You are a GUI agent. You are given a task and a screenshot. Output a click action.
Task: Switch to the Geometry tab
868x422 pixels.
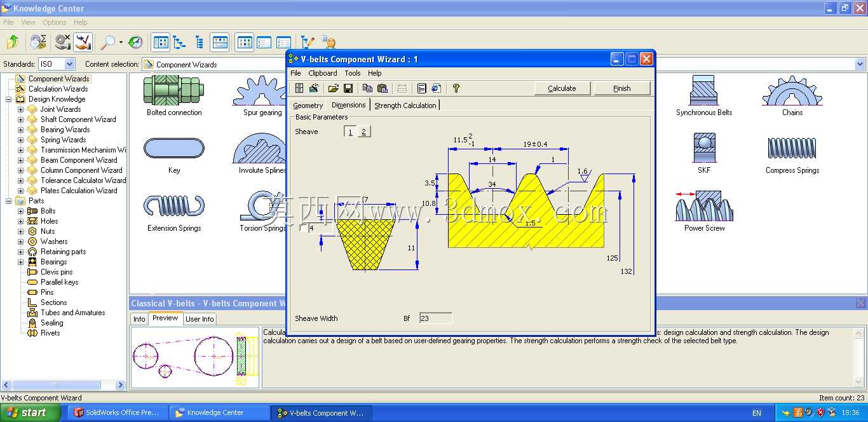(308, 105)
